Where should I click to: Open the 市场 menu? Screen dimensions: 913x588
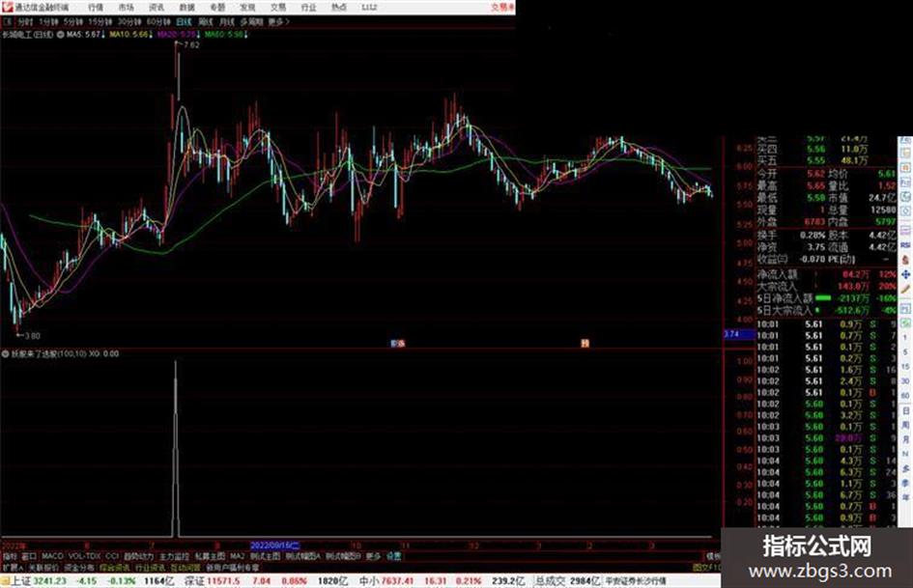(126, 7)
